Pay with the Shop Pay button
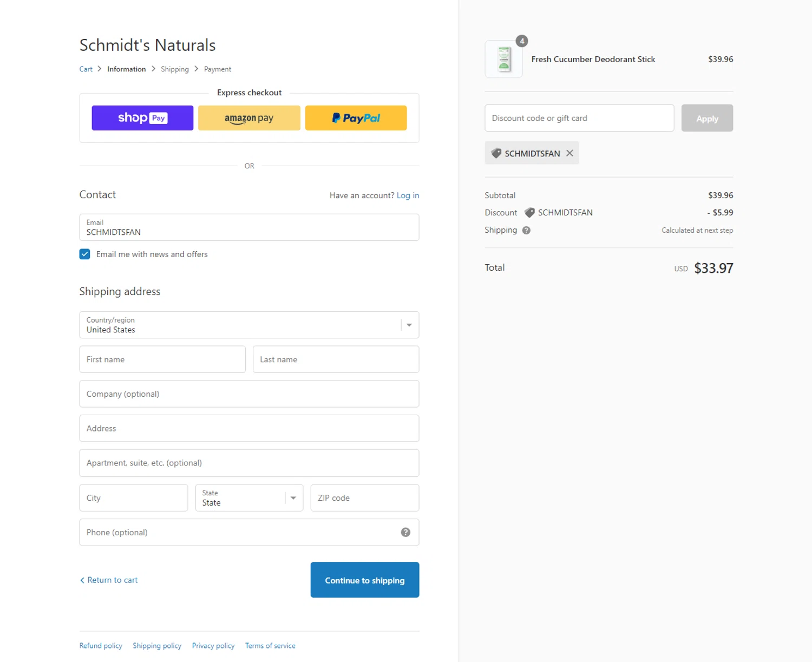 pos(142,118)
